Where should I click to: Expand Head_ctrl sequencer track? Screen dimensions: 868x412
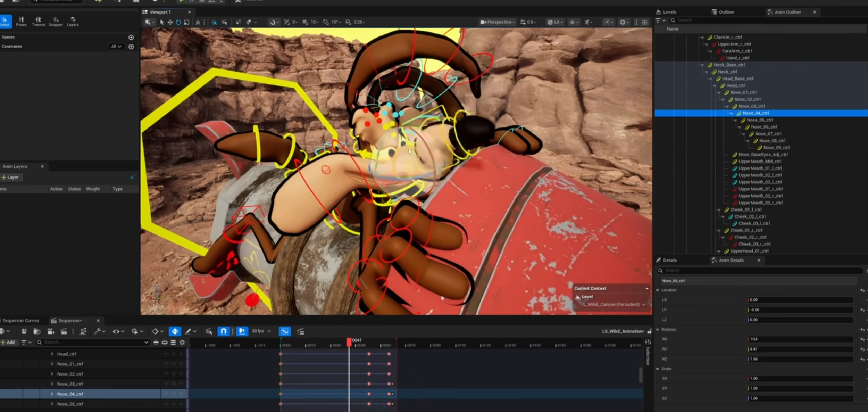[x=52, y=354]
